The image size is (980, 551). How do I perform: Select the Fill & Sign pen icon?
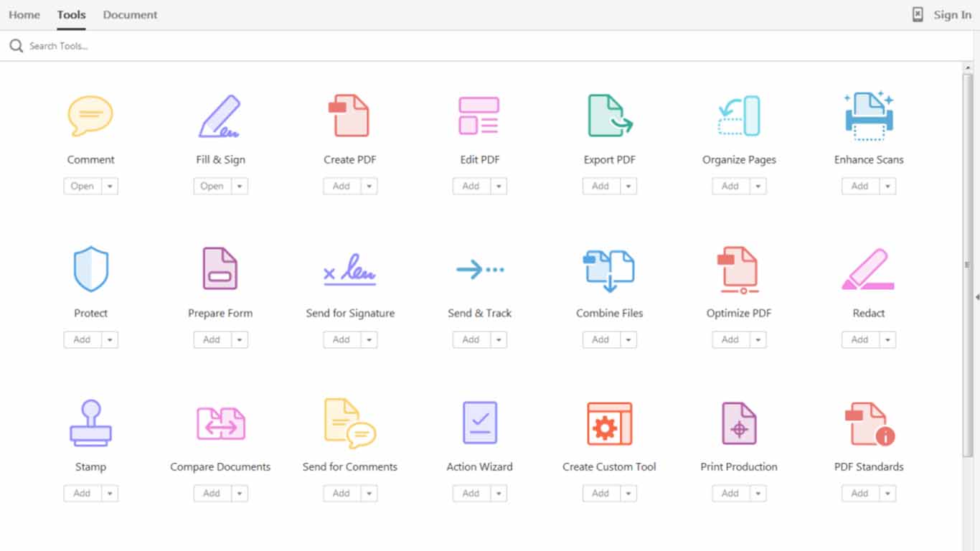coord(220,116)
